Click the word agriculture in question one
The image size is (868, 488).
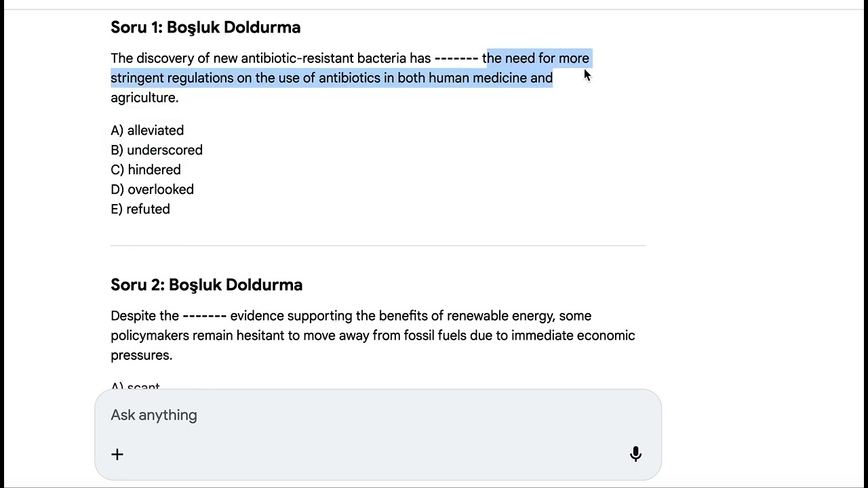[143, 98]
